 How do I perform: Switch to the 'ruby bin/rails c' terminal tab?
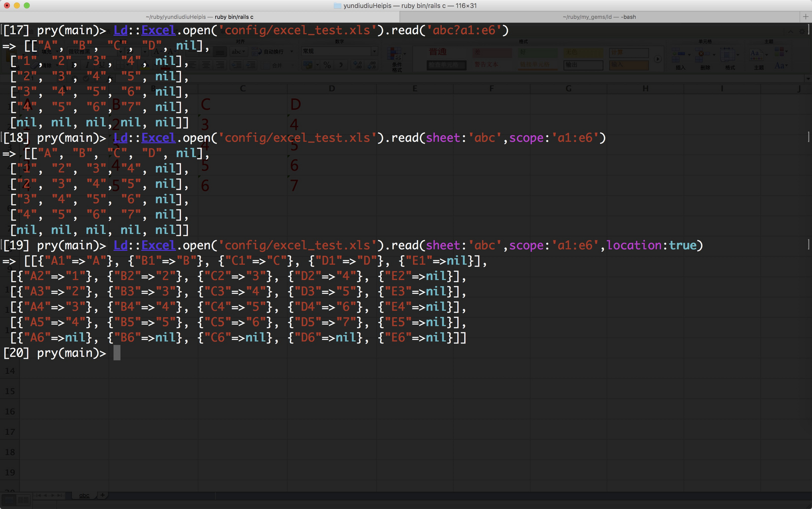click(200, 17)
